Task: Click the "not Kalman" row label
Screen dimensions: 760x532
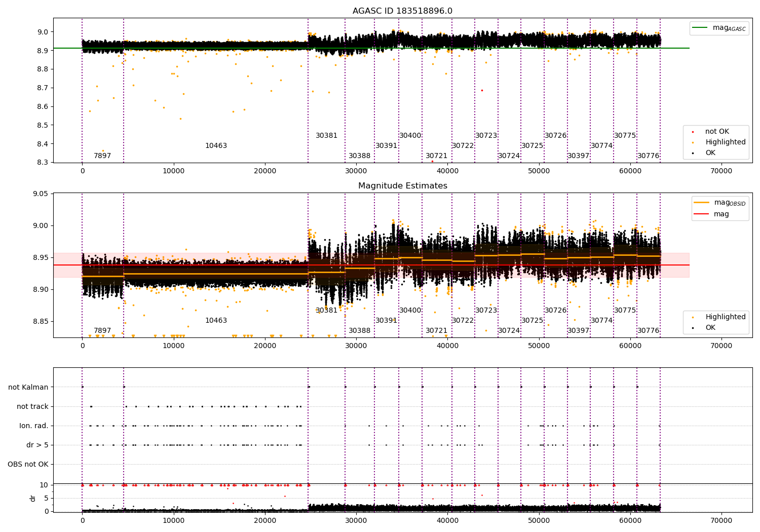Action: tap(28, 388)
